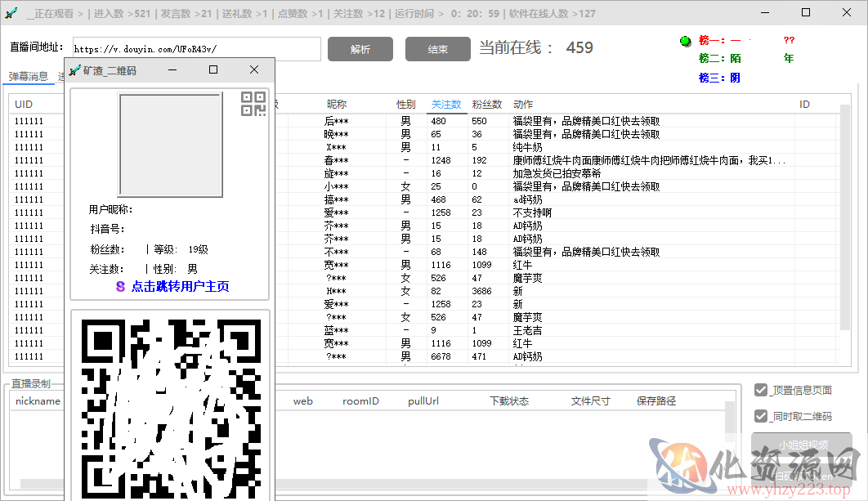Click the nickname column header in 直播录制

[38, 400]
